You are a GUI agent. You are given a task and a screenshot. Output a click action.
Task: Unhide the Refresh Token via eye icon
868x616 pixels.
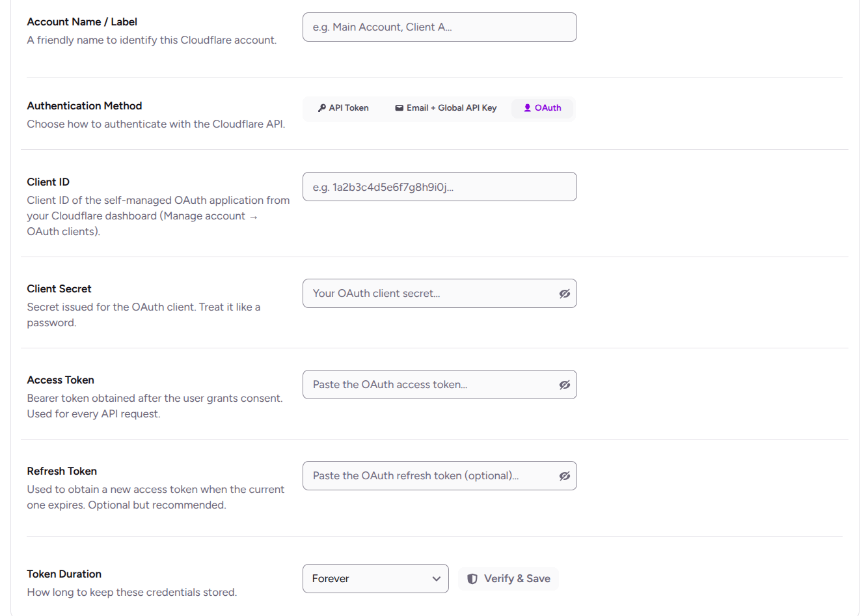point(565,476)
